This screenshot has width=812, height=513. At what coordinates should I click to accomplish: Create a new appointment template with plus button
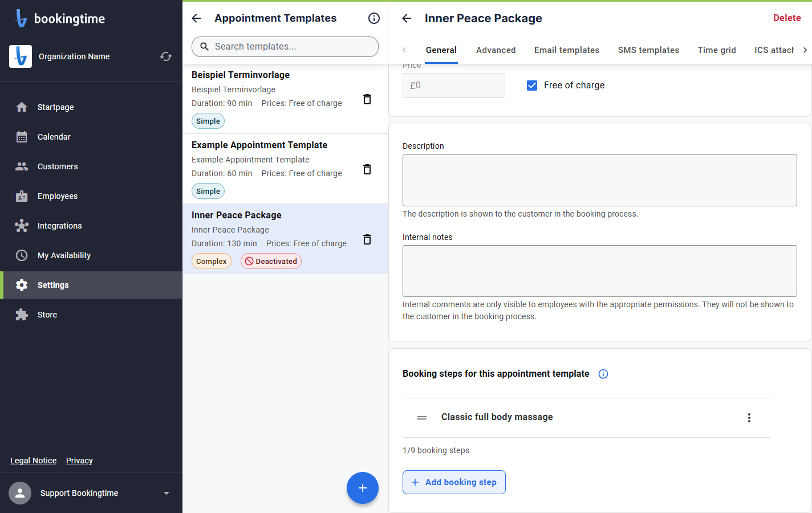363,488
